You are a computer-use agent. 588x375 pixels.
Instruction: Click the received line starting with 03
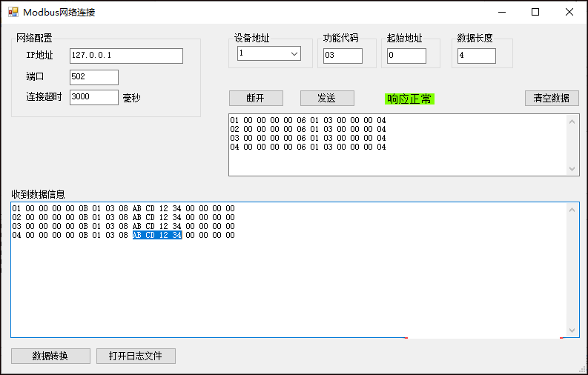(123, 226)
